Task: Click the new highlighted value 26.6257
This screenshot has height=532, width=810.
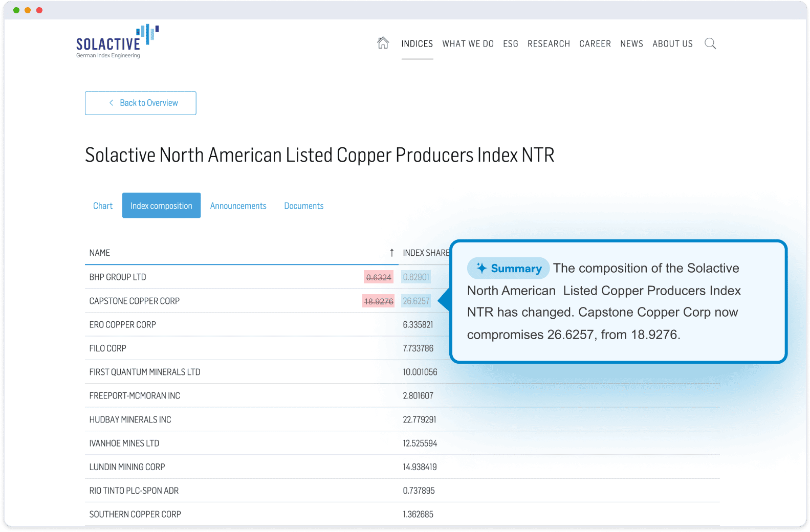Action: coord(417,301)
